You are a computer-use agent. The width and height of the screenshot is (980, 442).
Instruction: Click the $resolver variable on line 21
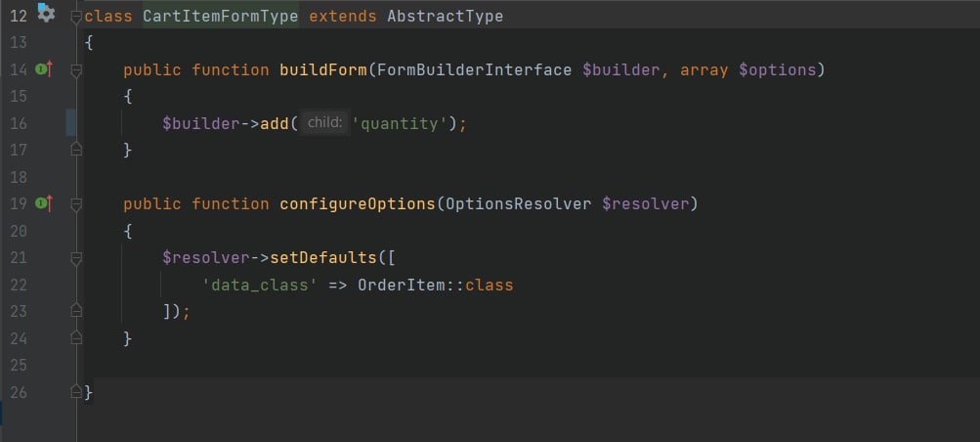206,257
